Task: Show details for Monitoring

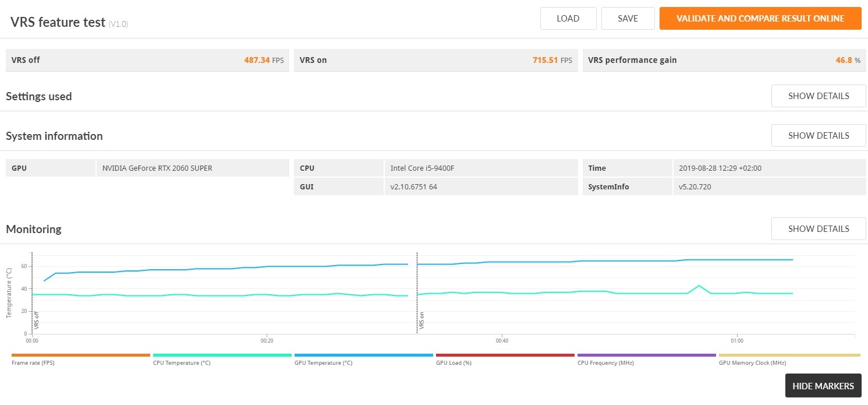Action: click(819, 229)
